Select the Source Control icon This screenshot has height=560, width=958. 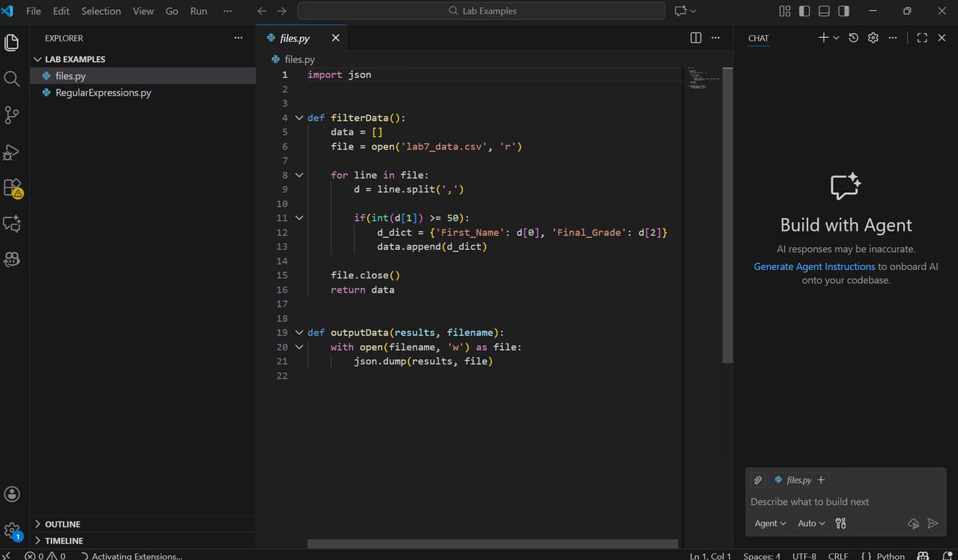(x=11, y=115)
